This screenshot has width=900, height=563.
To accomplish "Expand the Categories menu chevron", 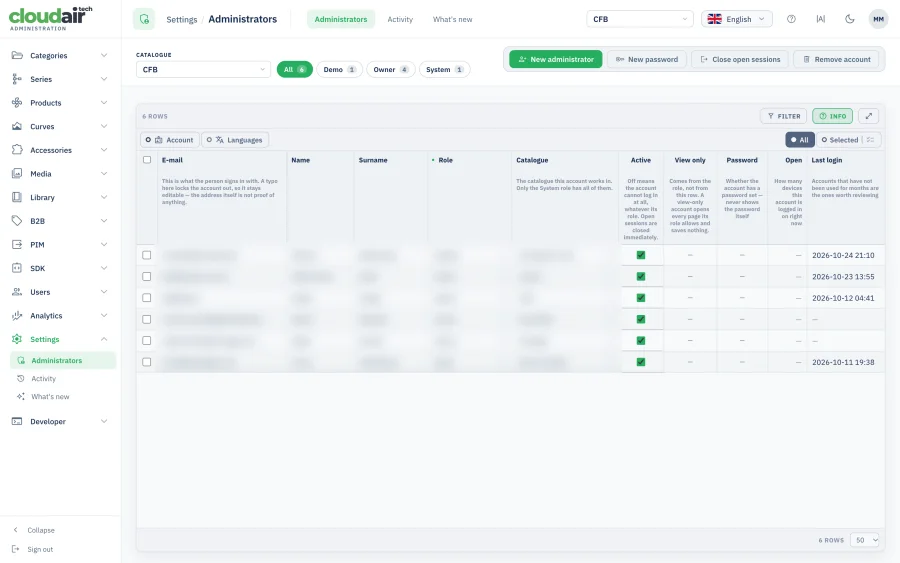I will tap(104, 55).
